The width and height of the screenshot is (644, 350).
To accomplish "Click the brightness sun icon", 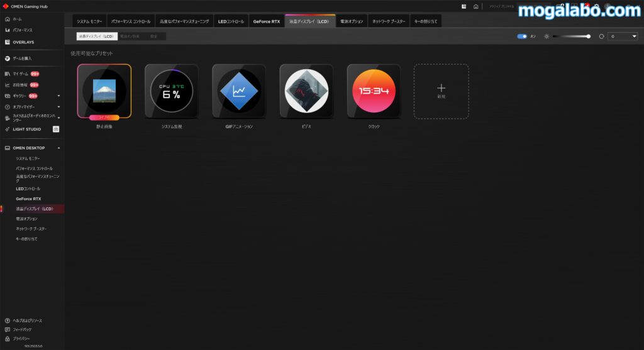I will [x=547, y=36].
